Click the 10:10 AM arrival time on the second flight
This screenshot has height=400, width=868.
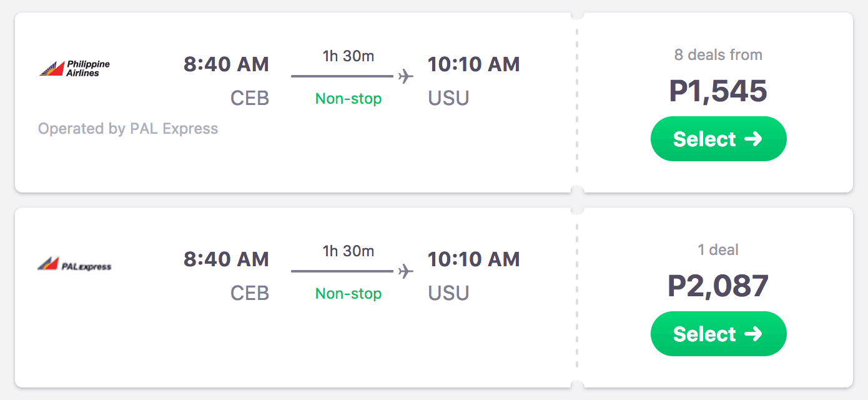click(x=473, y=259)
